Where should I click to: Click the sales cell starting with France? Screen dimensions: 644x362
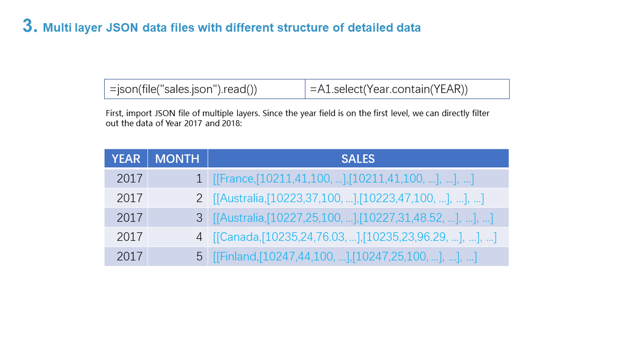(343, 178)
